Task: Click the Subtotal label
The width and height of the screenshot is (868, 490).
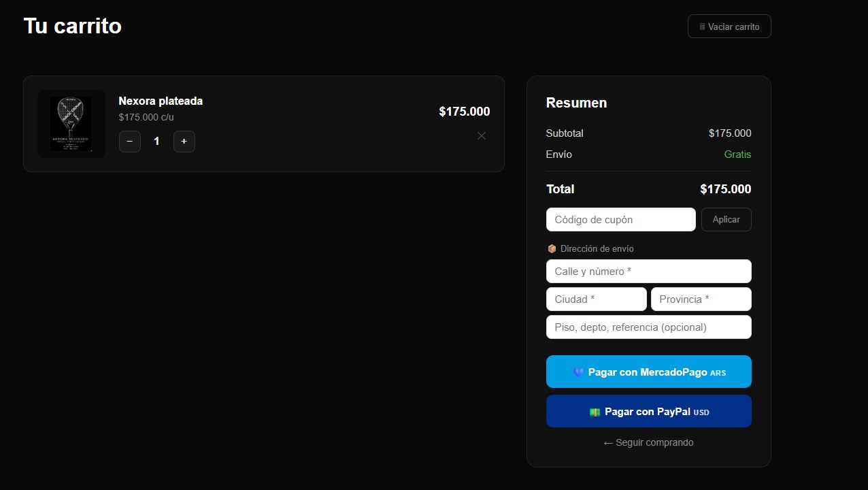Action: coord(565,133)
